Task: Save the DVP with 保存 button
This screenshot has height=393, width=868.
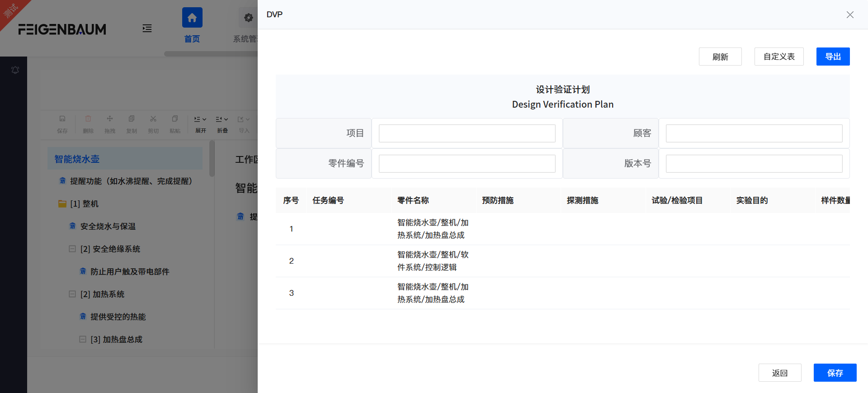Action: [835, 373]
